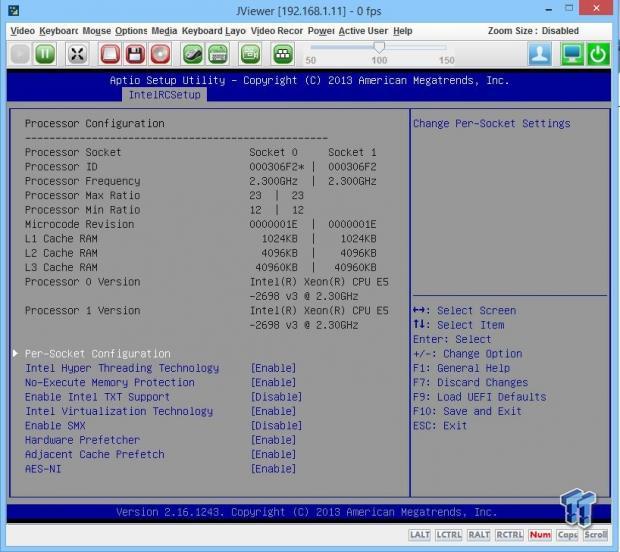Click the Processor 0 Version label
The height and width of the screenshot is (552, 620).
coord(82,282)
